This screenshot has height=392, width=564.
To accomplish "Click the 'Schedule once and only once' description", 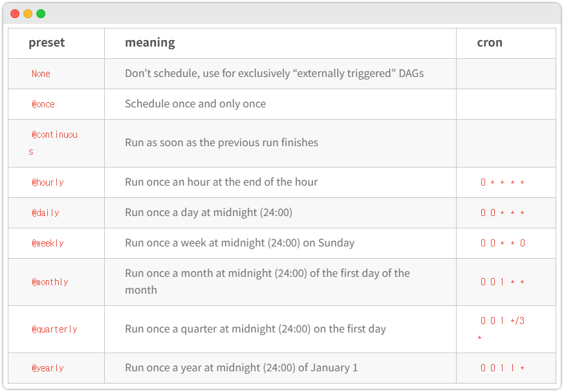I will pyautogui.click(x=195, y=104).
